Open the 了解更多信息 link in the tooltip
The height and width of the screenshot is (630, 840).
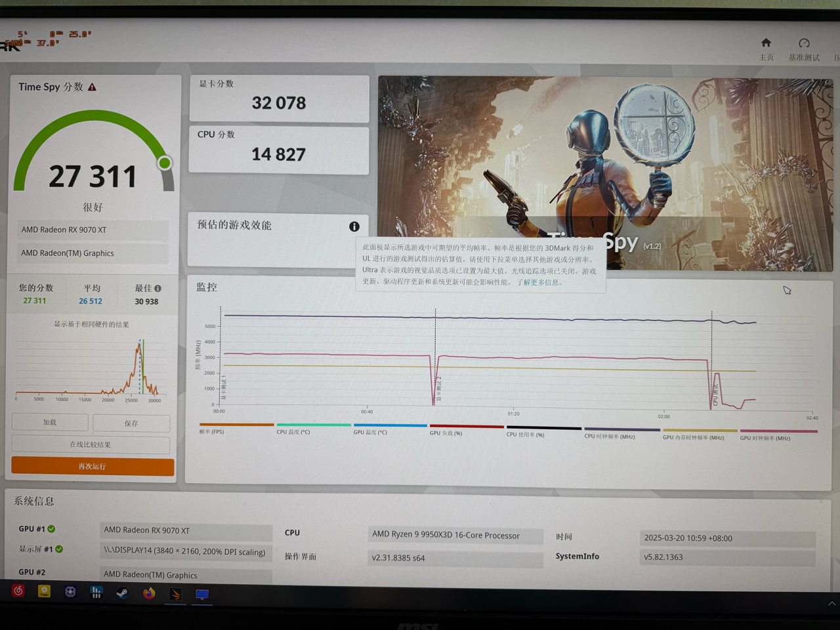click(x=538, y=282)
